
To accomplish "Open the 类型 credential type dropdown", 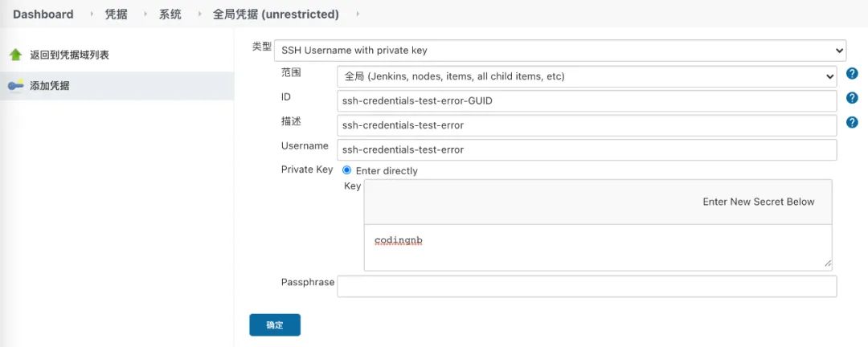I will [560, 51].
